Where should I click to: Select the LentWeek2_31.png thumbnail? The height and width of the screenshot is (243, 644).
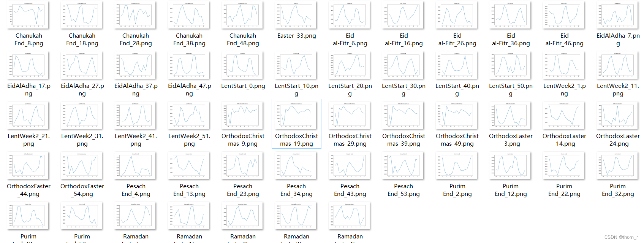(x=82, y=116)
